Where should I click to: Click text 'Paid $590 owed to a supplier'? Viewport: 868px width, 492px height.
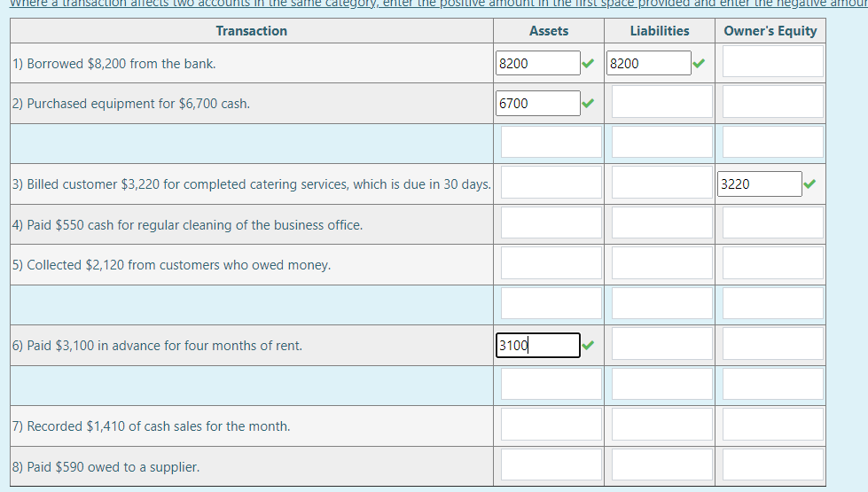pos(113,467)
